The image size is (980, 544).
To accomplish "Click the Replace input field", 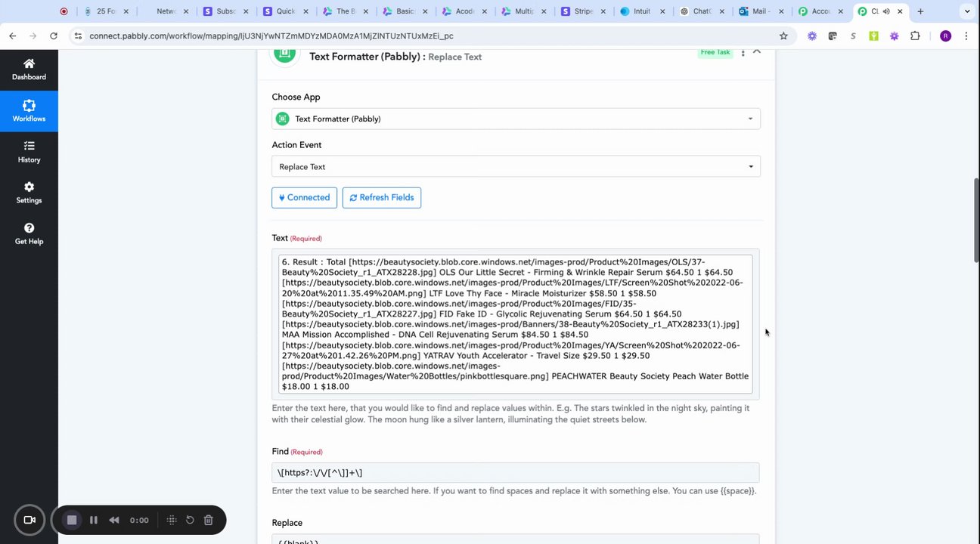I will (x=515, y=539).
